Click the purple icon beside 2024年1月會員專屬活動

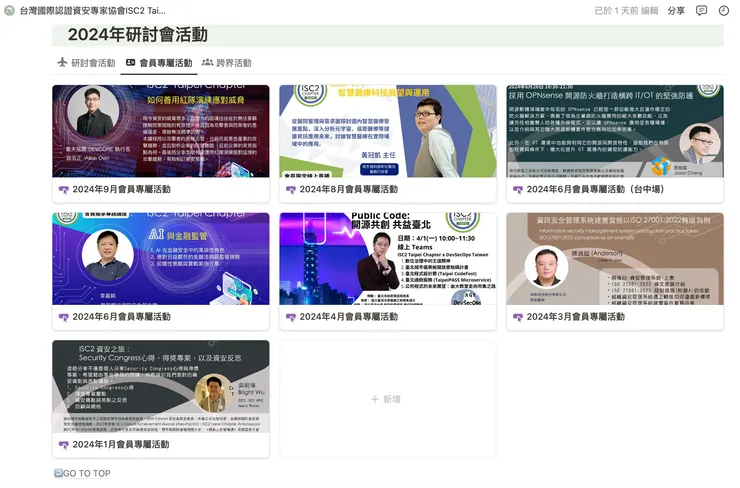(63, 445)
